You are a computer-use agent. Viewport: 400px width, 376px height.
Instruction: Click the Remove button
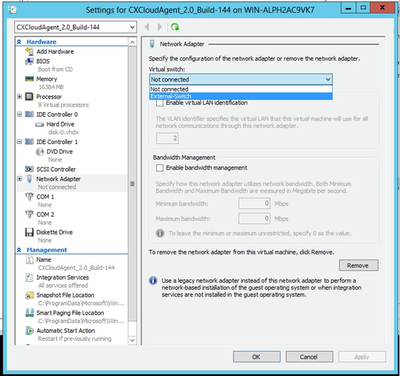click(358, 266)
